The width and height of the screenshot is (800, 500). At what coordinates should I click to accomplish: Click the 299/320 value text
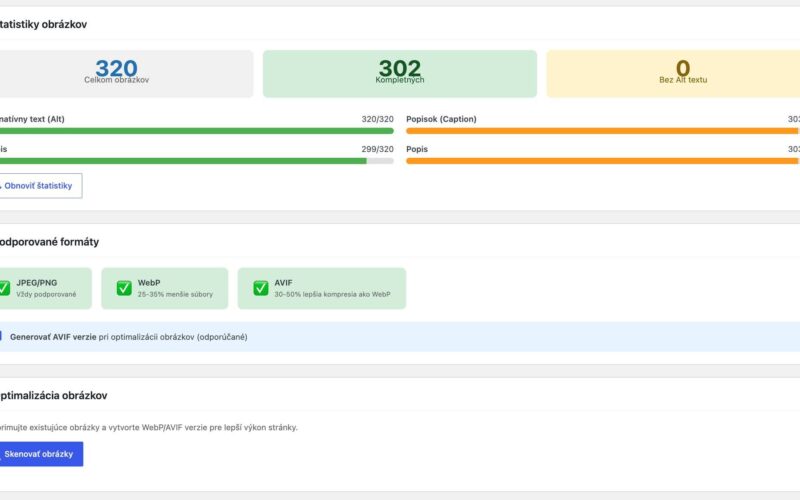click(x=378, y=149)
